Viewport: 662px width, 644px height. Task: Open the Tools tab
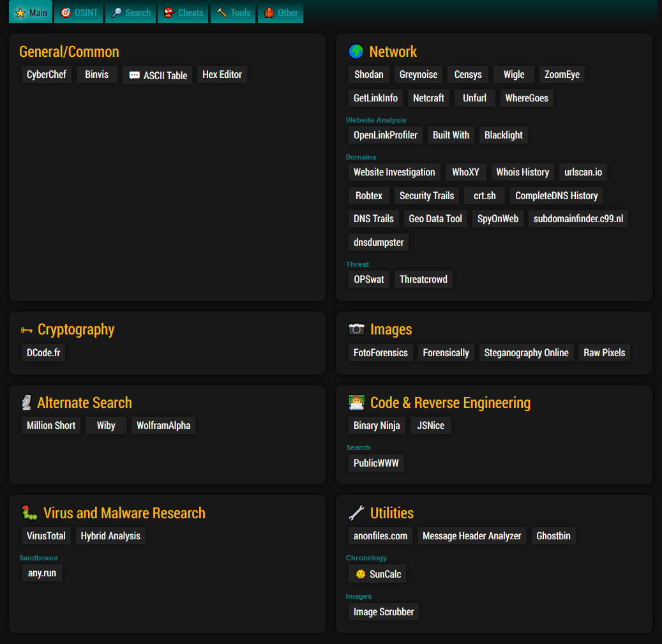[233, 12]
